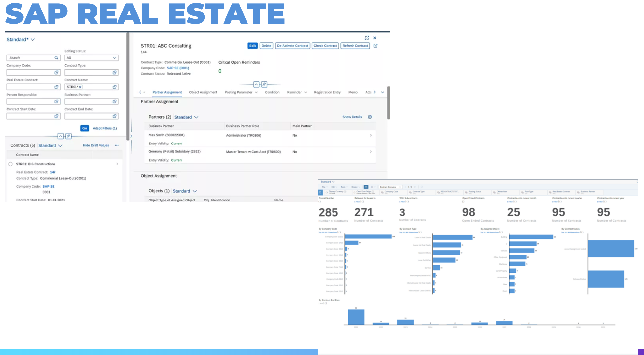
Task: Expand the Posting Parameter tab chevron
Action: point(256,92)
